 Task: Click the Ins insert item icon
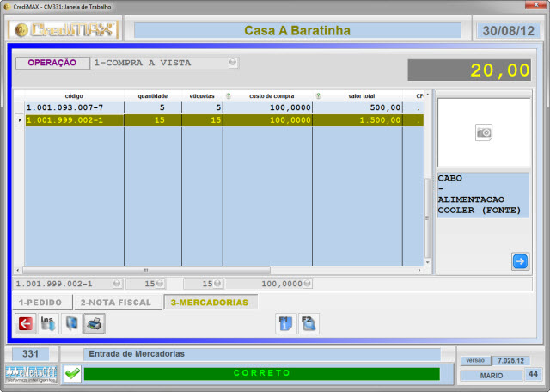[48, 324]
